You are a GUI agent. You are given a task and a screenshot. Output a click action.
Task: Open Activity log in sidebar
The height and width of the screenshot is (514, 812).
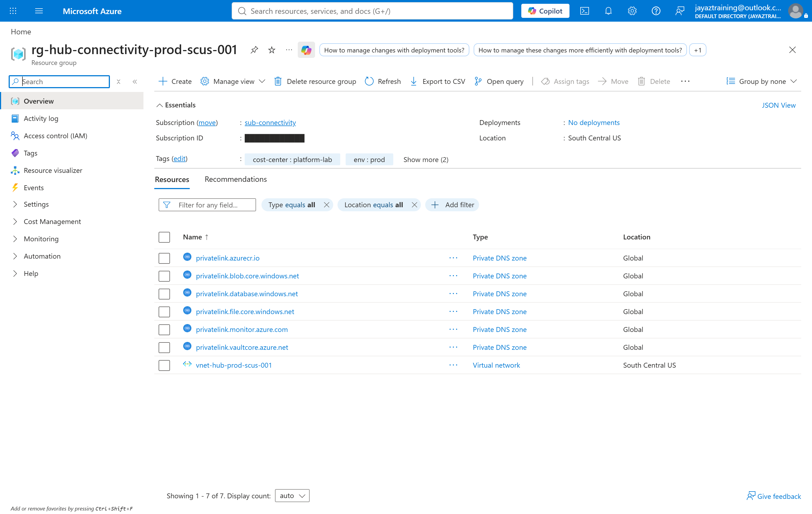pyautogui.click(x=41, y=118)
